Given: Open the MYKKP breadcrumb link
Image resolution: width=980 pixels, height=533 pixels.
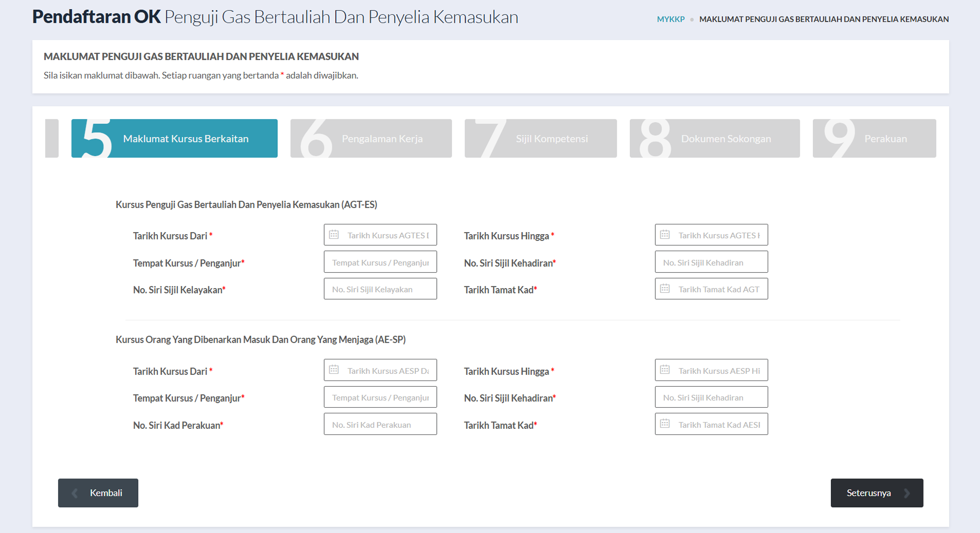Looking at the screenshot, I should (671, 20).
